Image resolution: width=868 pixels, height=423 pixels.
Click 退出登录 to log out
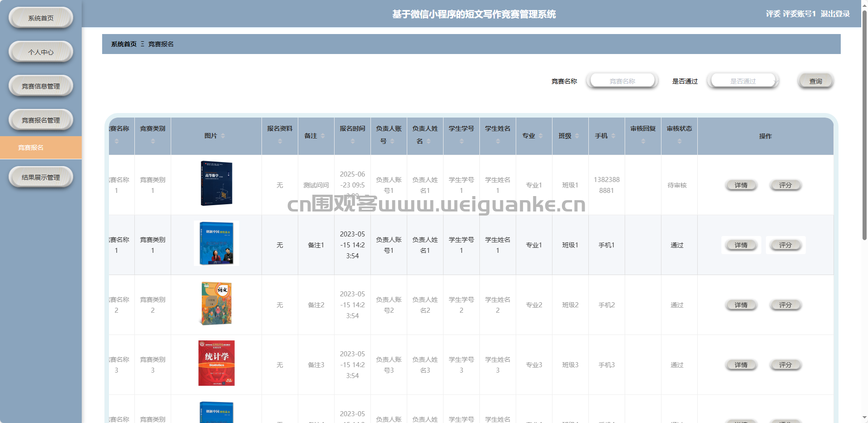835,14
